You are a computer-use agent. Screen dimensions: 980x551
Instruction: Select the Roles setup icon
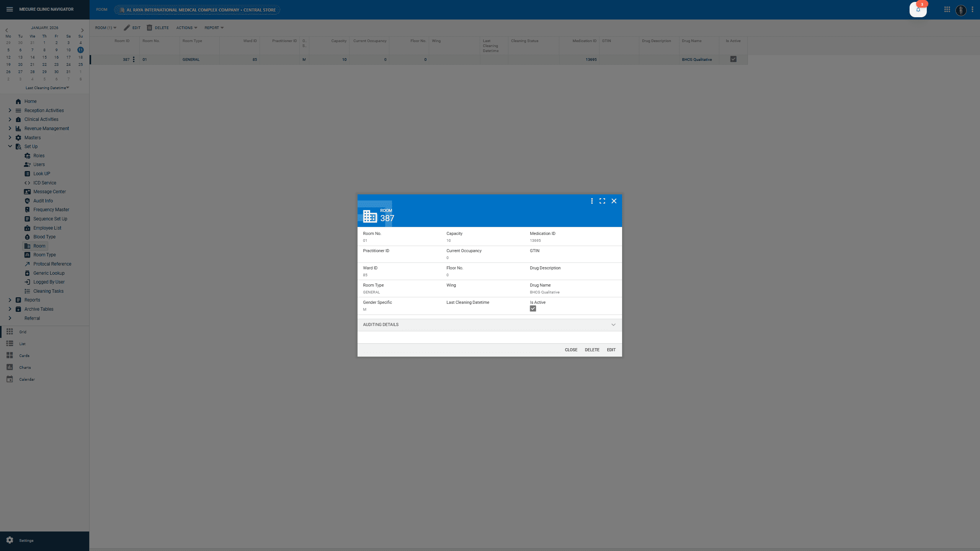coord(27,156)
